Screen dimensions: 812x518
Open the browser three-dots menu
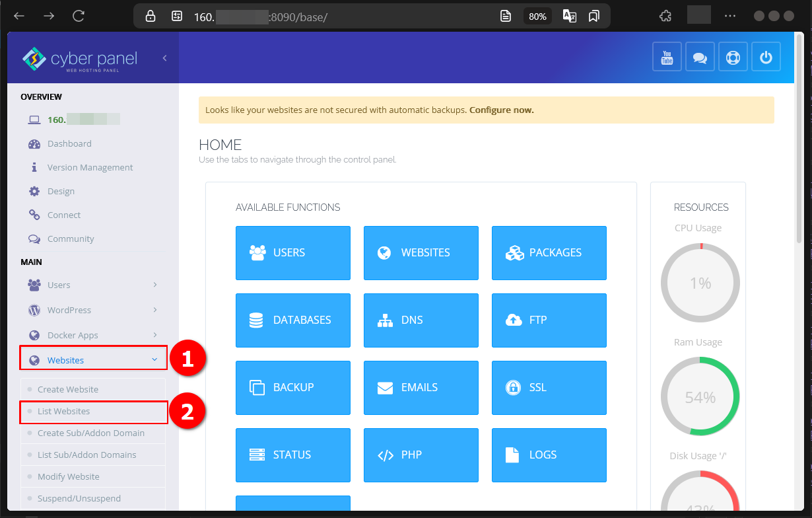pyautogui.click(x=729, y=16)
